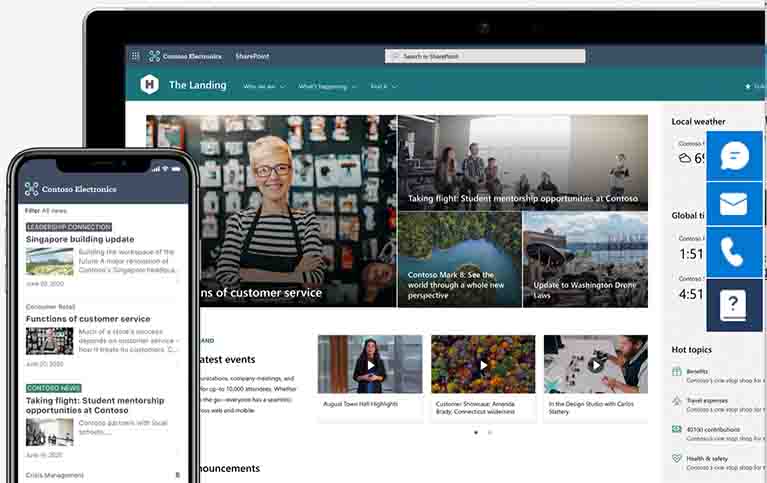Play the In the Design Studio video
The width and height of the screenshot is (767, 483).
point(596,365)
